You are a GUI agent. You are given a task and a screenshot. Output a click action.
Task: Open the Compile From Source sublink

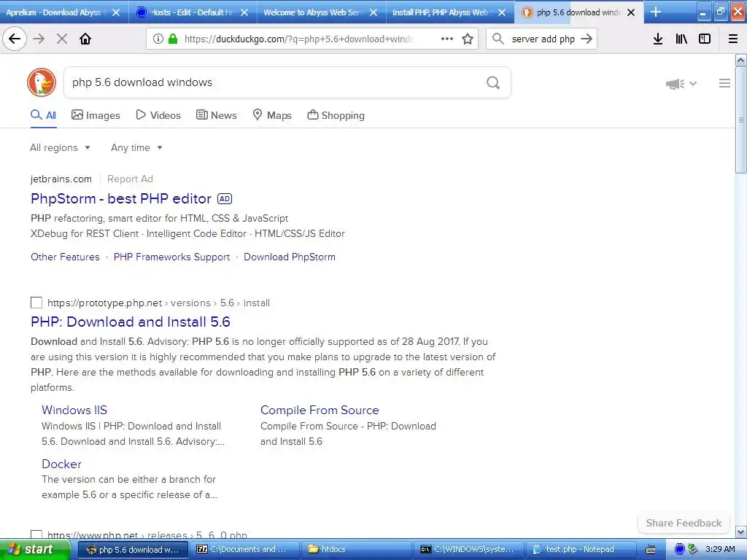point(320,410)
